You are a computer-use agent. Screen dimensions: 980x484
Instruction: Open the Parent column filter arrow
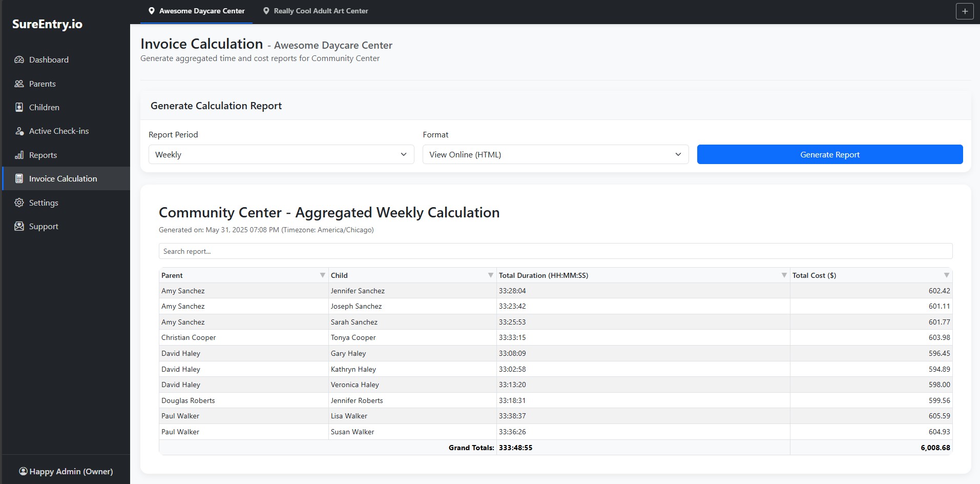(x=322, y=275)
